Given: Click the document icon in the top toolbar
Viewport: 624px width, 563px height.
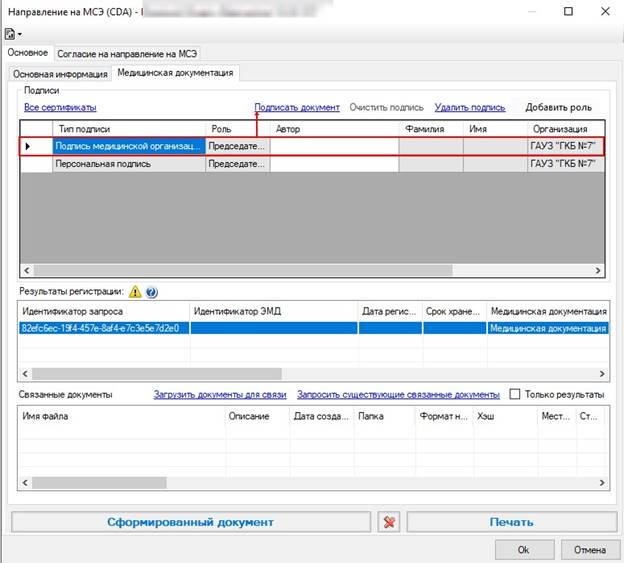Looking at the screenshot, I should click(10, 34).
